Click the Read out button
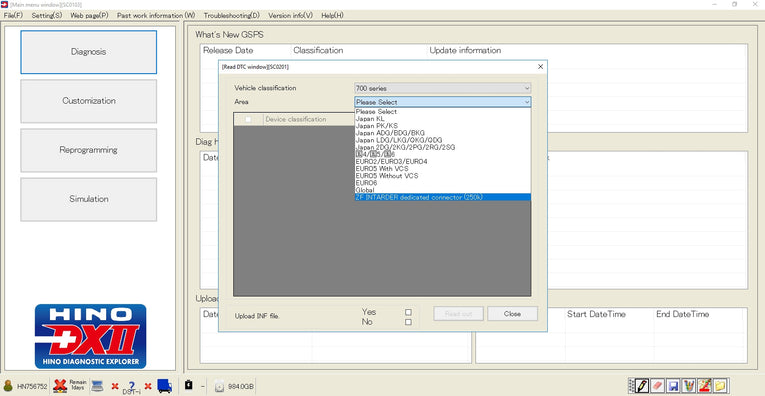This screenshot has height=396, width=765. click(458, 314)
